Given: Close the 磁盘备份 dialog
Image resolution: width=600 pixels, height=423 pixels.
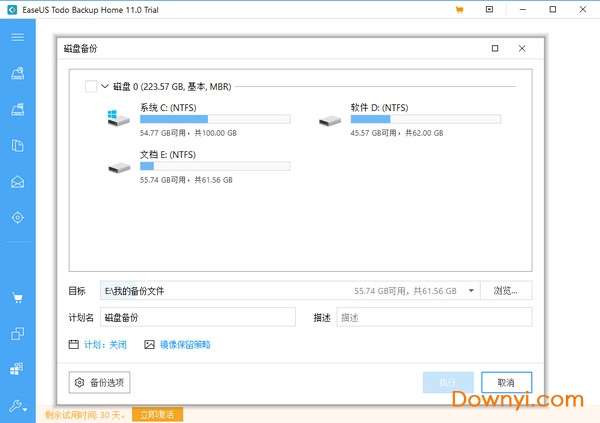Looking at the screenshot, I should click(522, 48).
